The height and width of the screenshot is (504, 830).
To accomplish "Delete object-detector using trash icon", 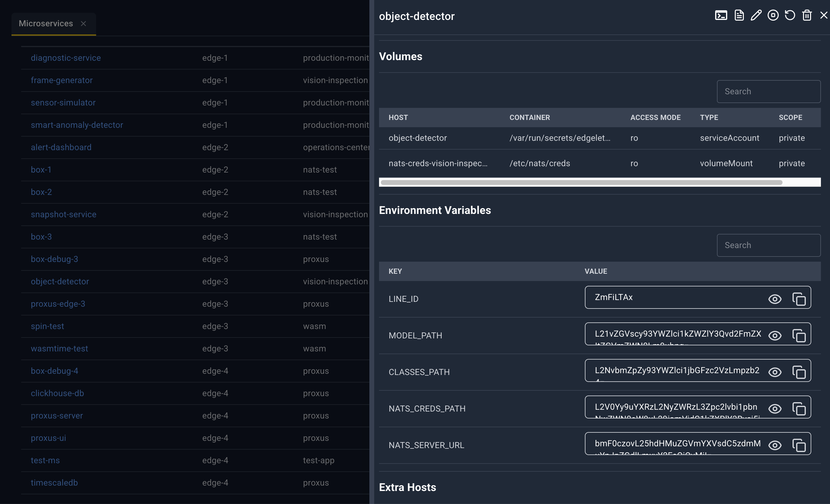I will coord(807,15).
